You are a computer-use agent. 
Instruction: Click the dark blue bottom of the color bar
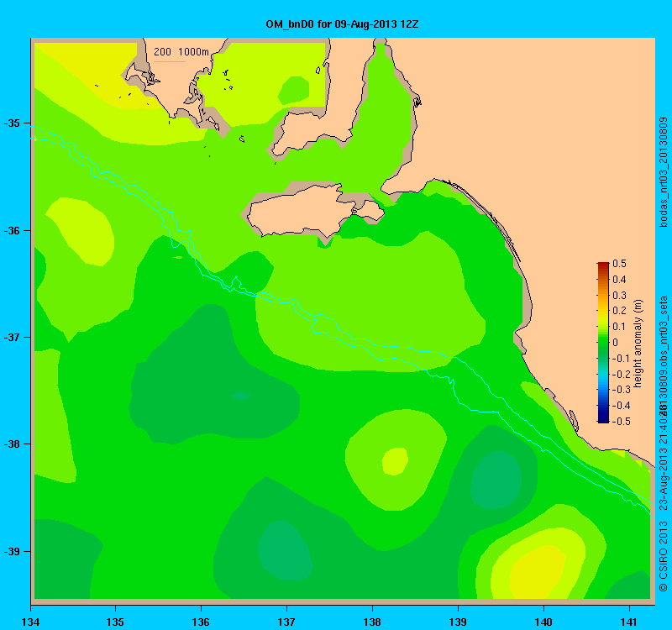click(x=603, y=419)
